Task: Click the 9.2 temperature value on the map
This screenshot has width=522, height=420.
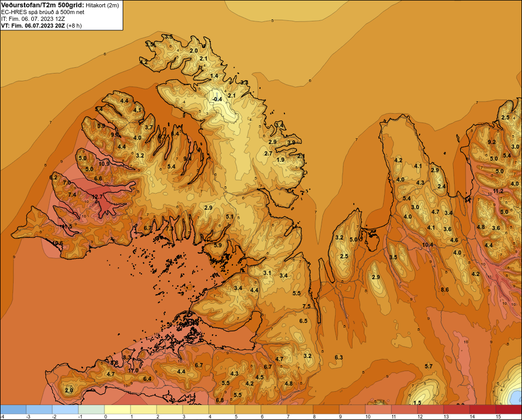Action: tap(492, 142)
